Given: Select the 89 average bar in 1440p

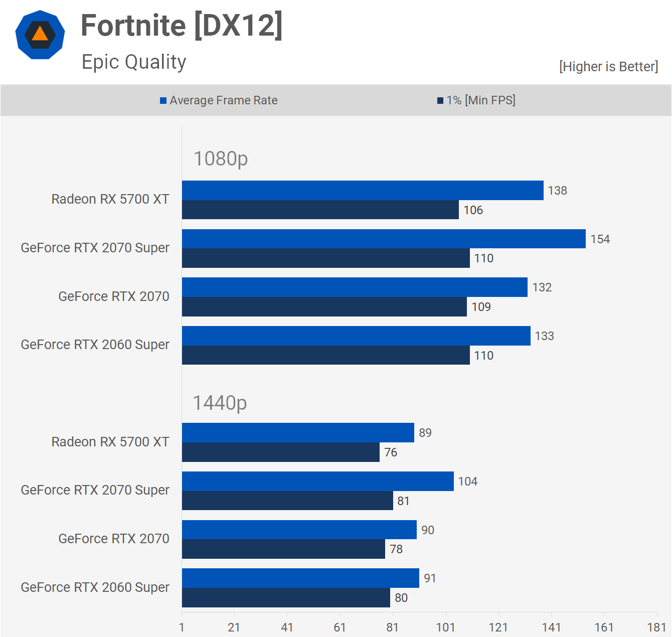Looking at the screenshot, I should coord(298,433).
